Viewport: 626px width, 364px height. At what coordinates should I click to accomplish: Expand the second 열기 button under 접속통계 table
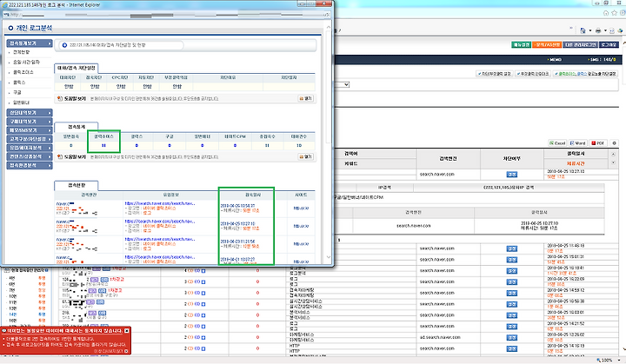pos(306,157)
